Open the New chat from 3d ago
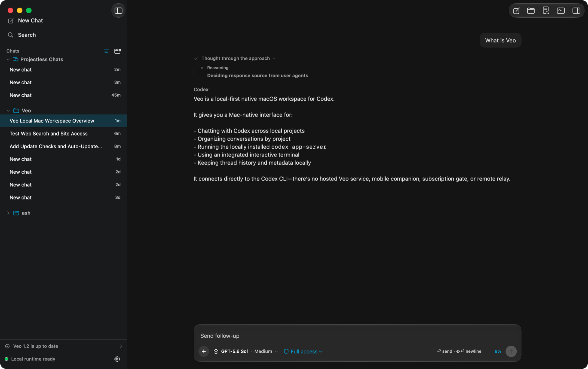The image size is (588, 369). pos(64,198)
